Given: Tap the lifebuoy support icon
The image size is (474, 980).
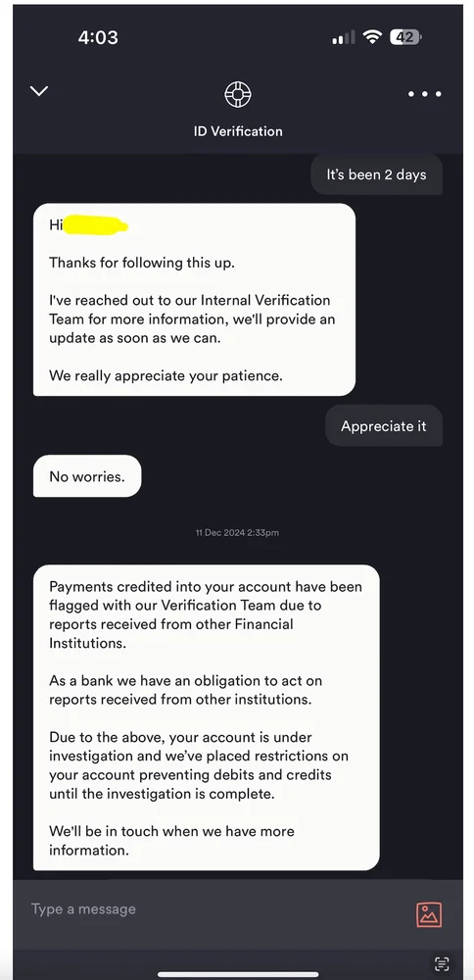Looking at the screenshot, I should (x=238, y=94).
